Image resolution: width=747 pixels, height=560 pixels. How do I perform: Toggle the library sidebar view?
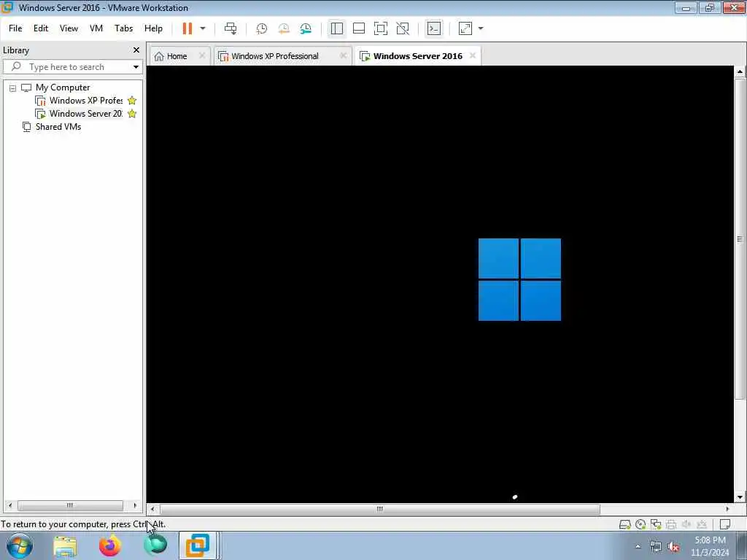point(337,28)
